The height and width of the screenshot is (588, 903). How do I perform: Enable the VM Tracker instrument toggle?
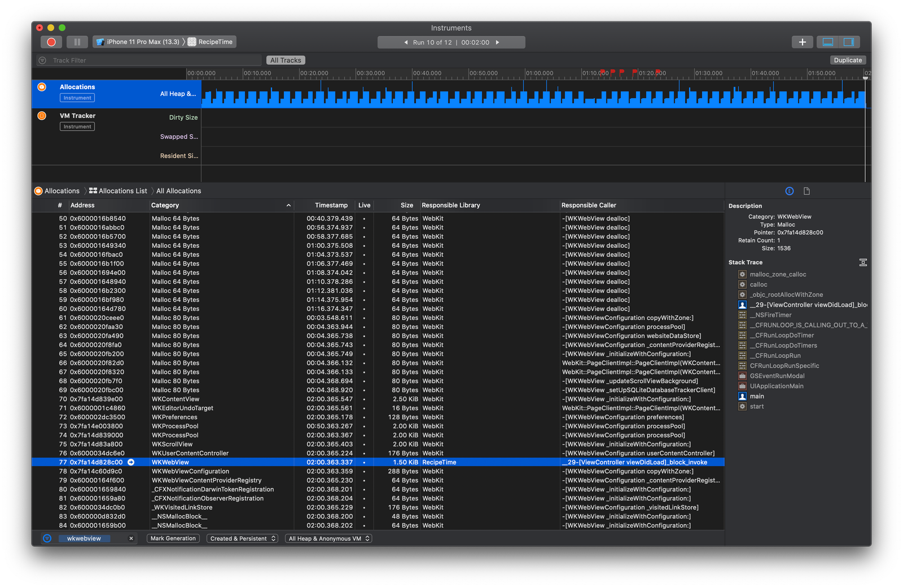pos(42,116)
